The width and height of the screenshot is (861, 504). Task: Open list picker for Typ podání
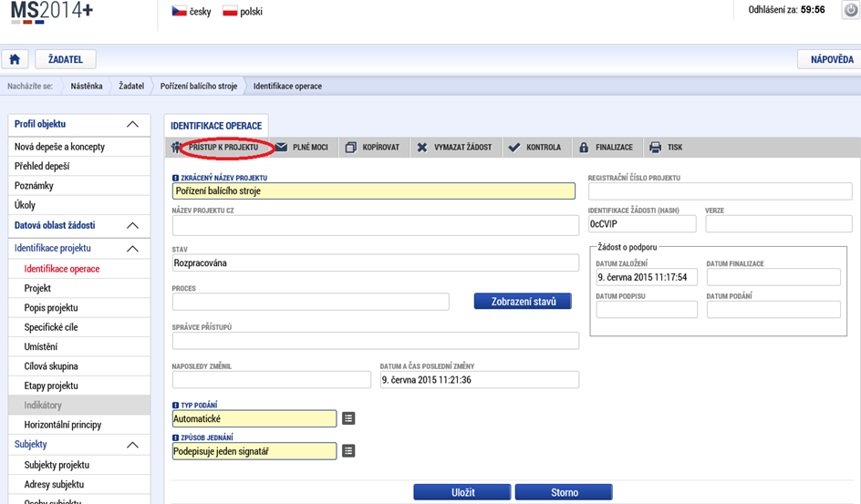(348, 418)
